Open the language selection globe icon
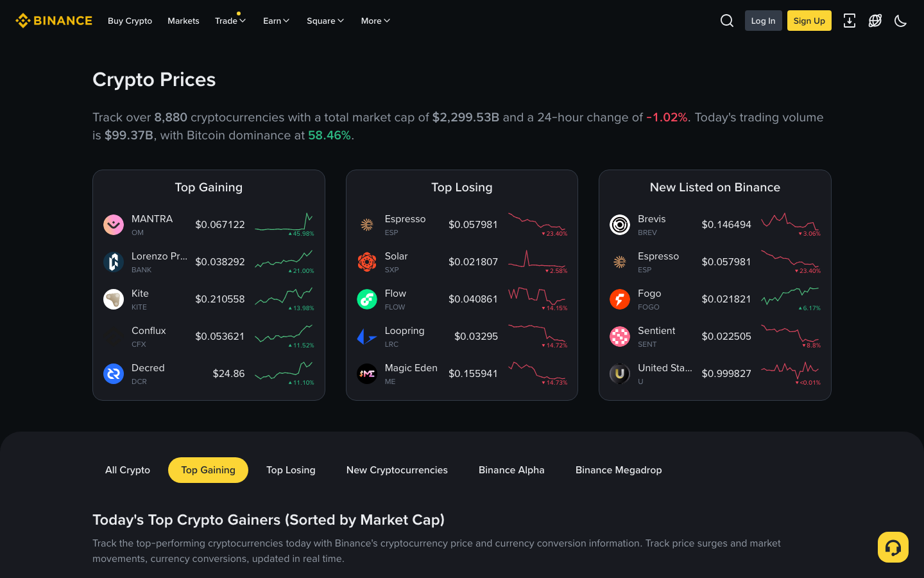The image size is (924, 578). pyautogui.click(x=875, y=21)
